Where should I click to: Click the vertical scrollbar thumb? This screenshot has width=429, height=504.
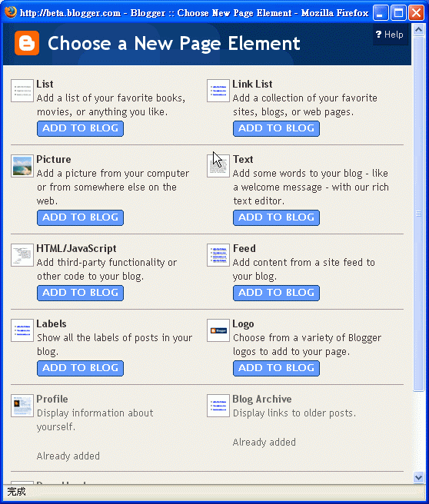tap(418, 214)
